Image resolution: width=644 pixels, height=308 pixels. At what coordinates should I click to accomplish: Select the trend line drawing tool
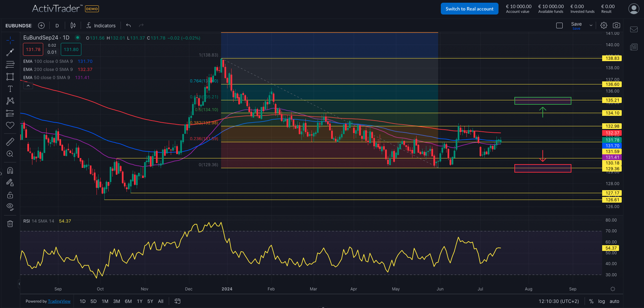point(10,52)
